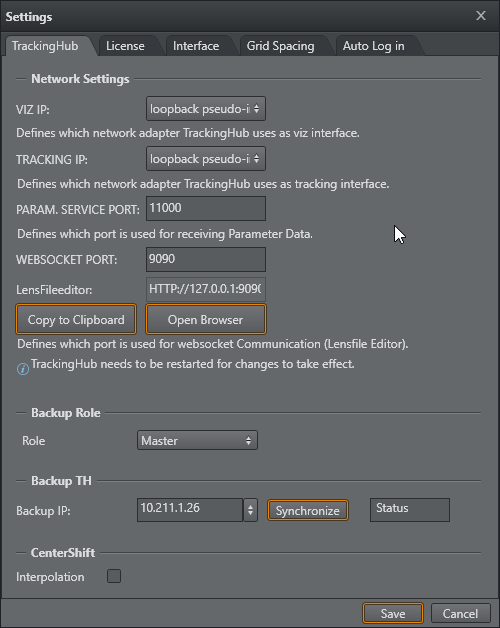Click the Backup IP address field
The height and width of the screenshot is (628, 500).
(x=190, y=510)
